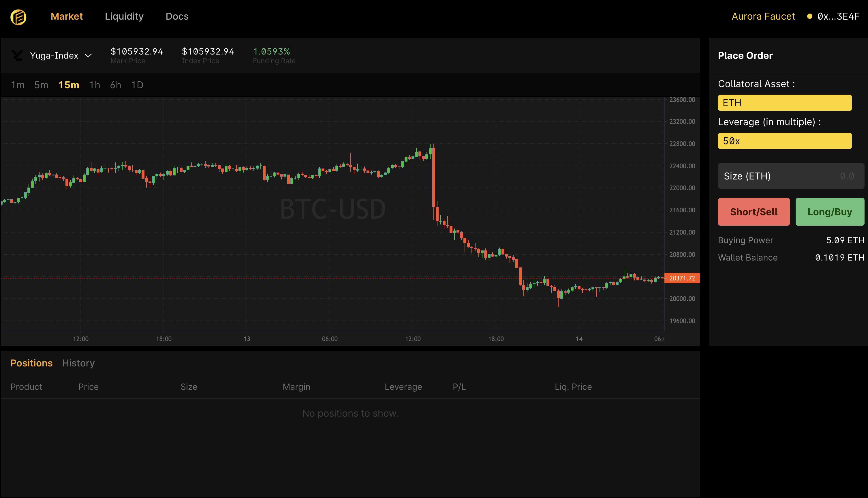868x498 pixels.
Task: Select the 5m chart interval
Action: 41,85
